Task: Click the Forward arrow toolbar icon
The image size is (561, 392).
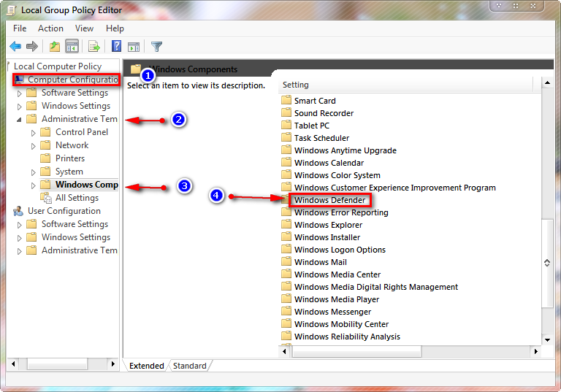Action: pos(32,47)
